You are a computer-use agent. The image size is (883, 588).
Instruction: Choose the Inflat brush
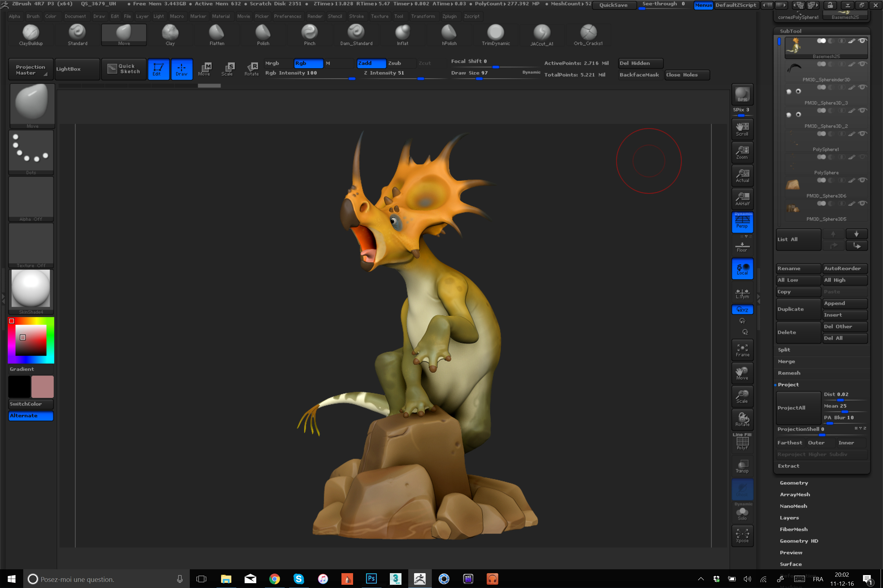point(403,35)
